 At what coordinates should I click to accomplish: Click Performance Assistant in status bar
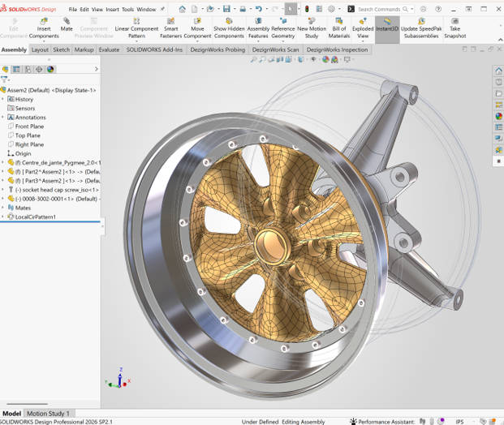pos(382,422)
